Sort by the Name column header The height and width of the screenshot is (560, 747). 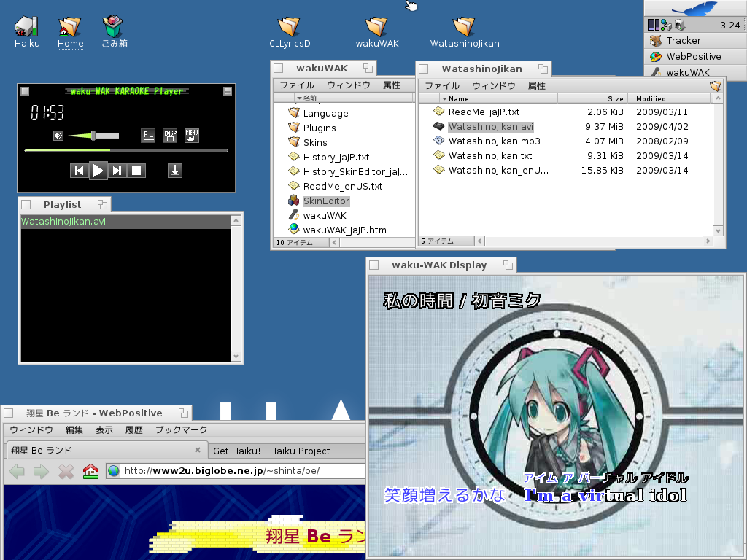coord(498,98)
